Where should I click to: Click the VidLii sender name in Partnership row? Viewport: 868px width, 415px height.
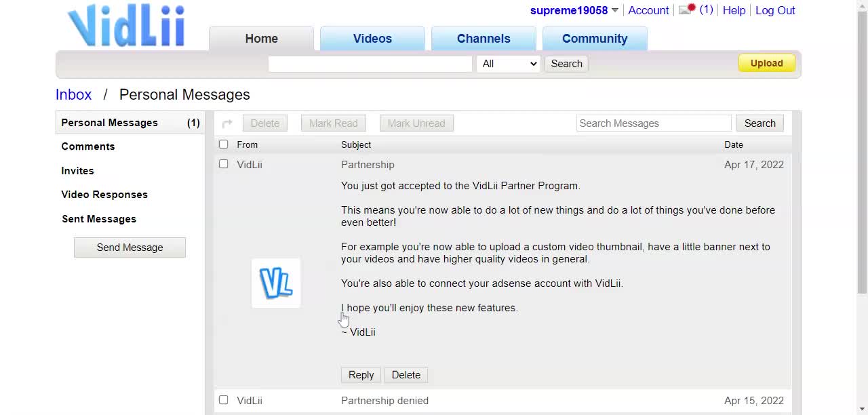pyautogui.click(x=250, y=165)
